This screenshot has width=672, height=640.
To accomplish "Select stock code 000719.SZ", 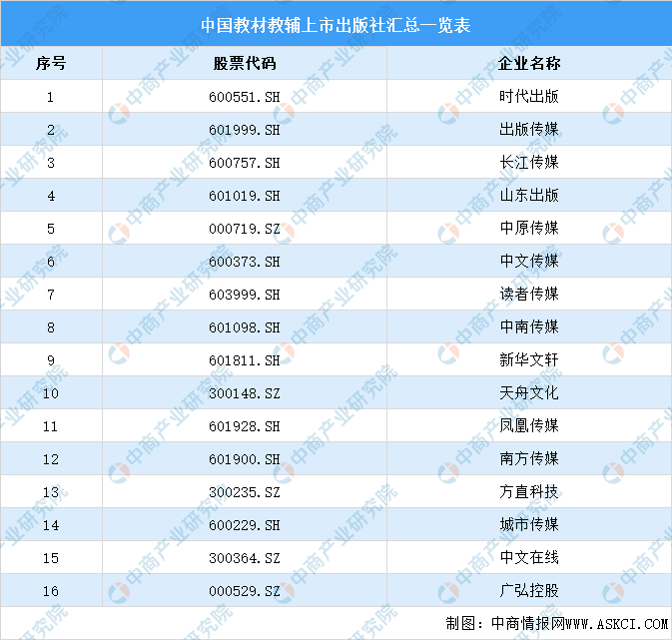I will [x=245, y=229].
